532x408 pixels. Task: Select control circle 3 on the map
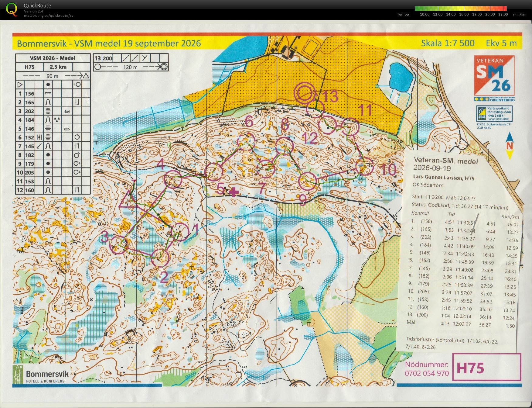(118, 245)
